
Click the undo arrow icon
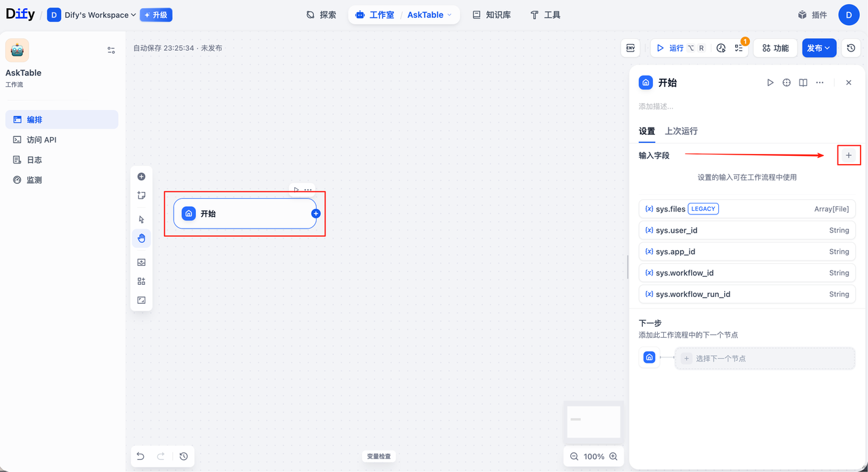tap(140, 456)
